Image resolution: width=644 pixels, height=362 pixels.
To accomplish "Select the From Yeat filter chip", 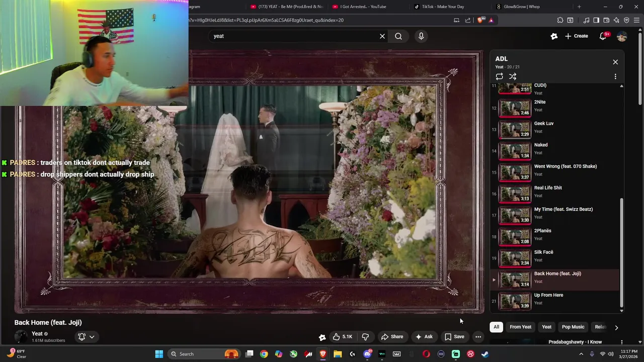I will 520,327.
